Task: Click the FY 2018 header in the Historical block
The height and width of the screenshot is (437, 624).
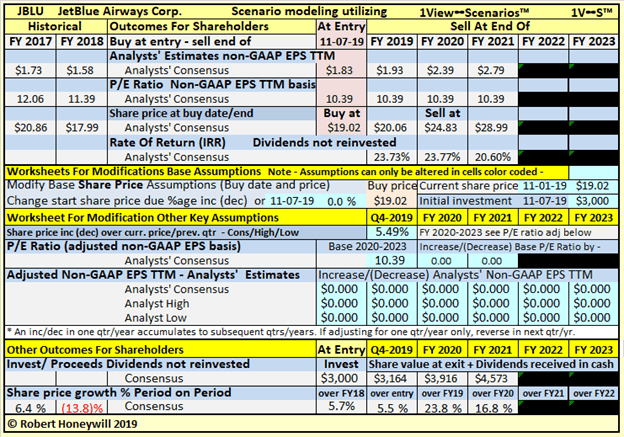Action: pyautogui.click(x=82, y=41)
